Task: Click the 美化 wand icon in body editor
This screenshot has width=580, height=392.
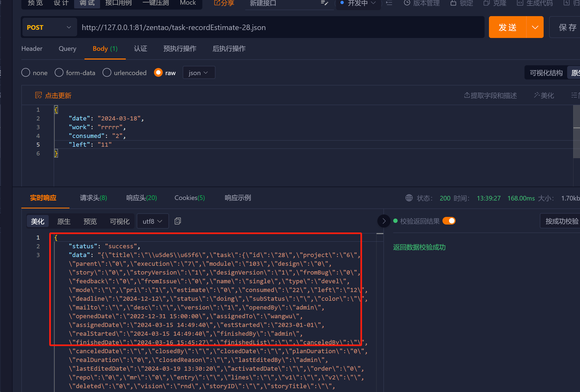Action: click(537, 95)
